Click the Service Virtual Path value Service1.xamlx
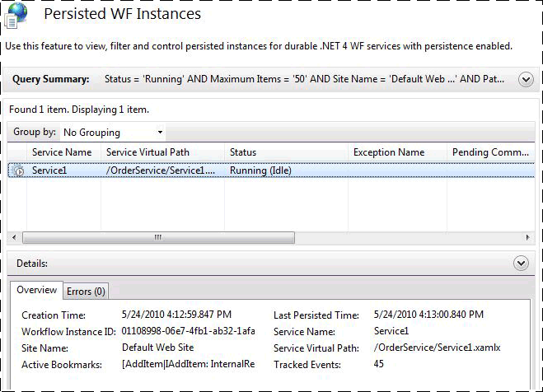 437,348
